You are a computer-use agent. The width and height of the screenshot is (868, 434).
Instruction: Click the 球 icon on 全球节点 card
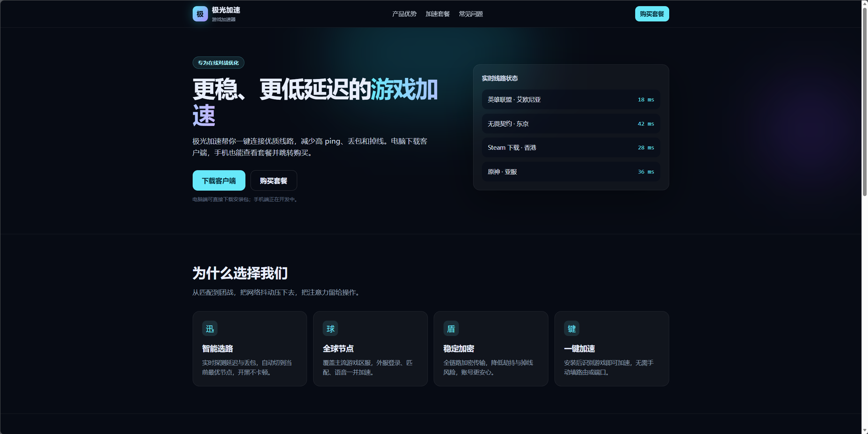pos(330,328)
